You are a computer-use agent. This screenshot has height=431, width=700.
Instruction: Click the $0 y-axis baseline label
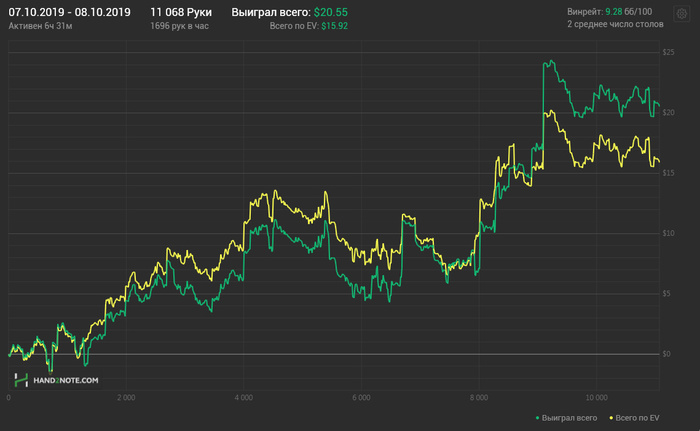[666, 354]
